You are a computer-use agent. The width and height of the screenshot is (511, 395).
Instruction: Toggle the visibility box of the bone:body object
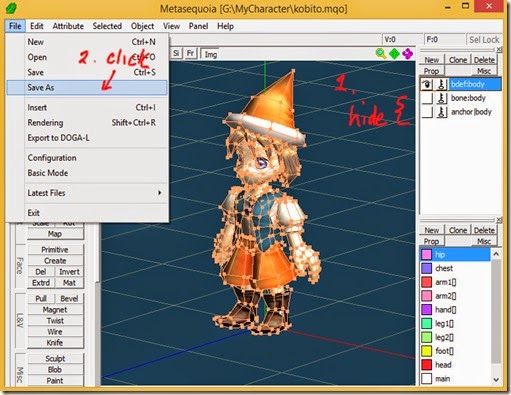click(x=427, y=98)
